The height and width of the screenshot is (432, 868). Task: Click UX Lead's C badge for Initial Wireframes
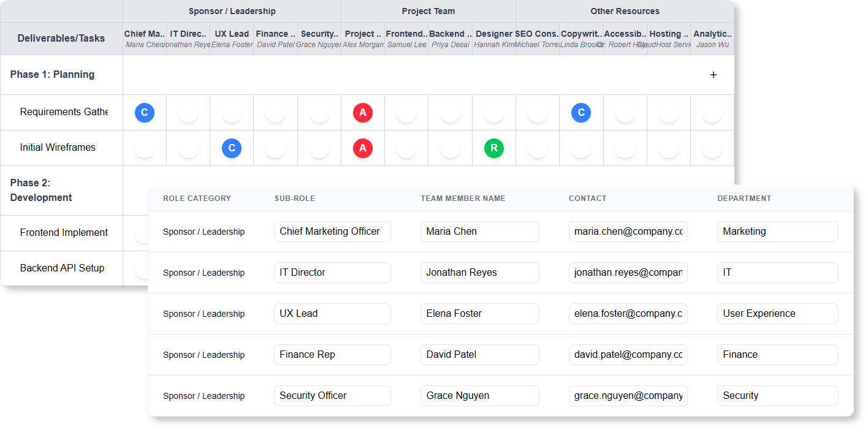click(x=232, y=148)
